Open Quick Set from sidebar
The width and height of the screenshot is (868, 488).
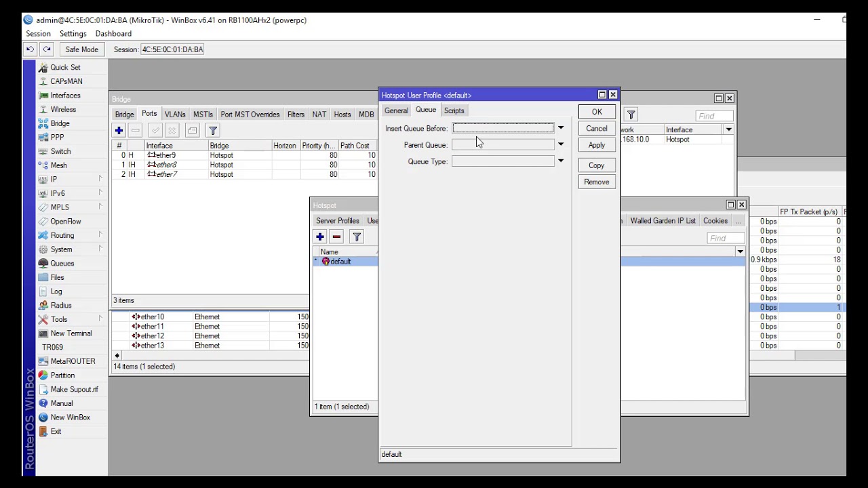click(x=65, y=67)
